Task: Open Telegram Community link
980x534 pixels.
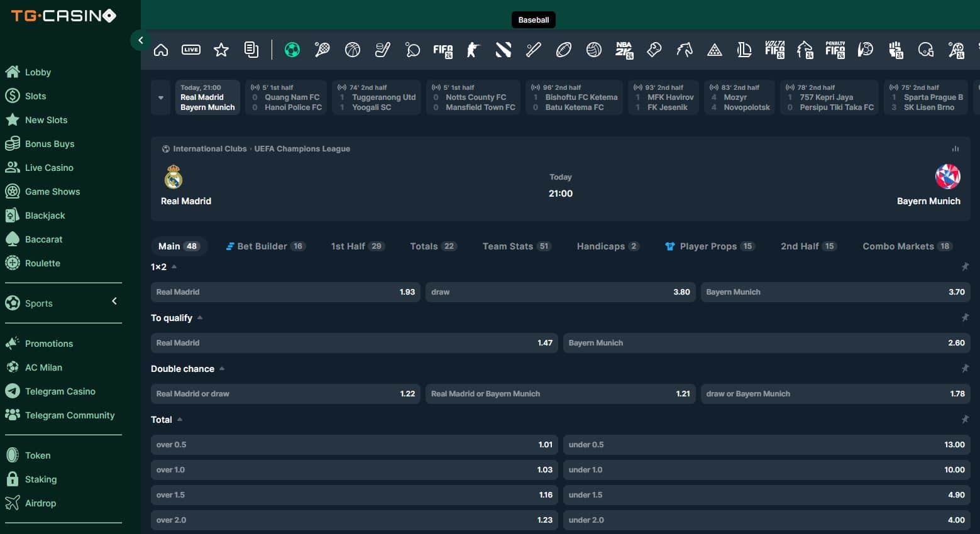Action: (70, 415)
